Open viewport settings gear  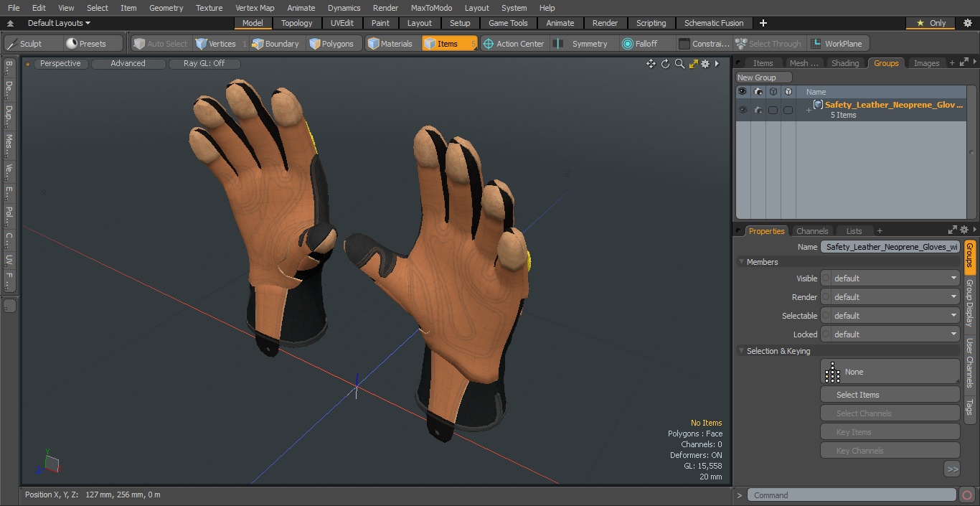(705, 64)
